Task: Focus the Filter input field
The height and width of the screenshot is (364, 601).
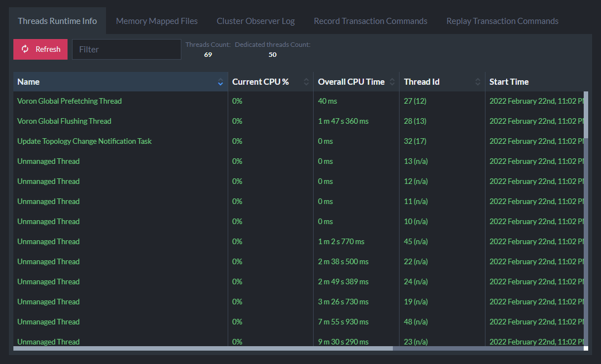Action: 127,50
